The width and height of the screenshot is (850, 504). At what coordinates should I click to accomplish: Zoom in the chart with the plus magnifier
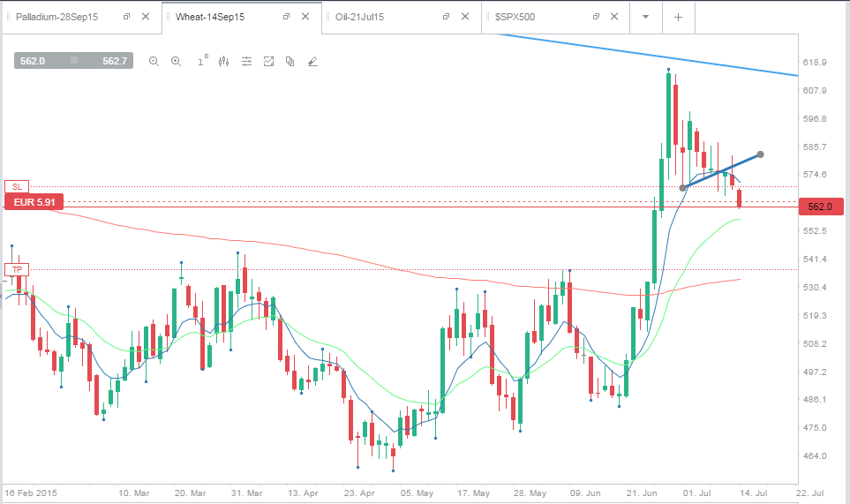(x=177, y=62)
